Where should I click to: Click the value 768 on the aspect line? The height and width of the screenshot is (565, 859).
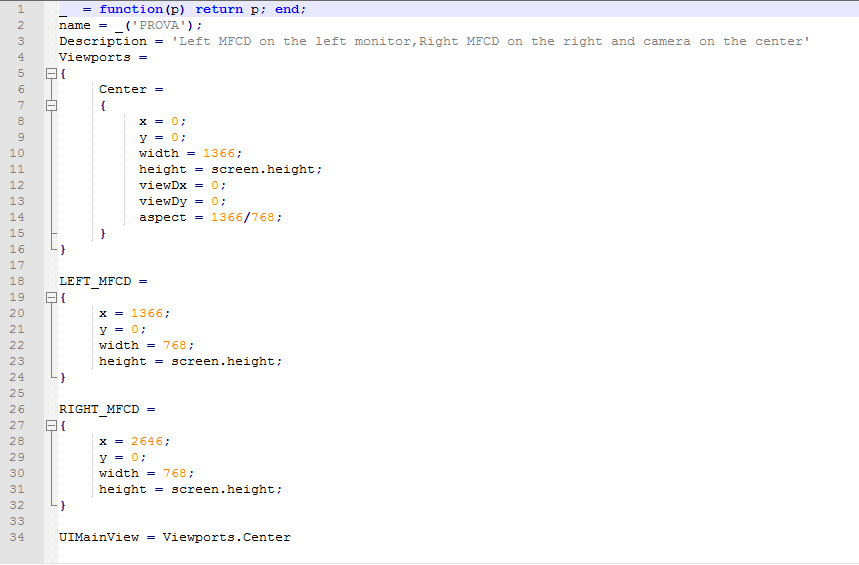[x=263, y=218]
